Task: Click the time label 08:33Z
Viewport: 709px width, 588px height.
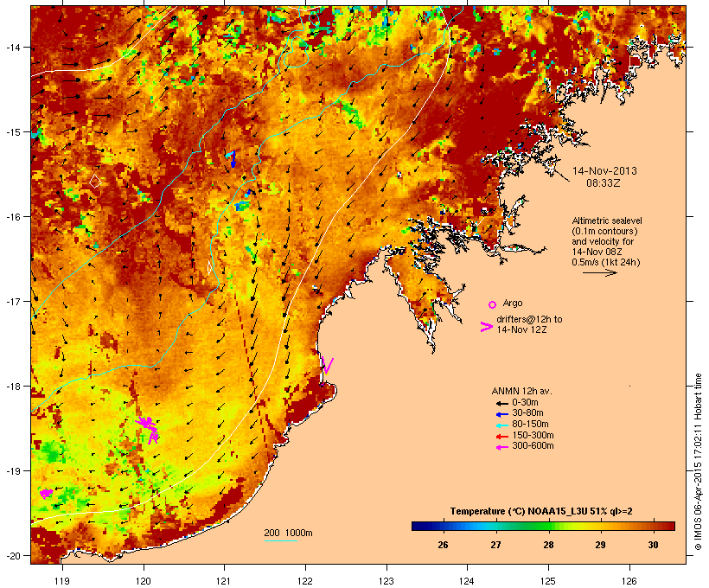Action: (603, 183)
